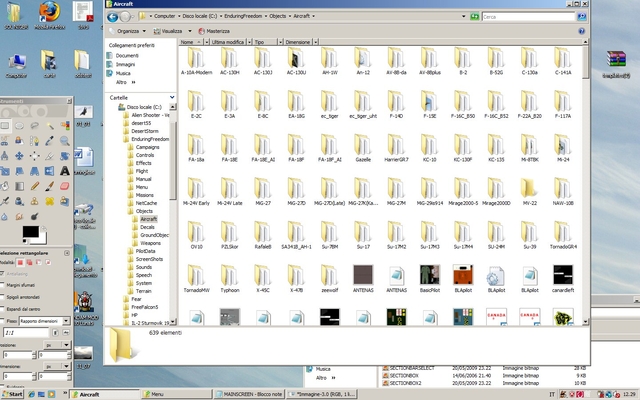Screen dimensions: 640x400
Task: Select the Paths tool
Action: point(35,141)
